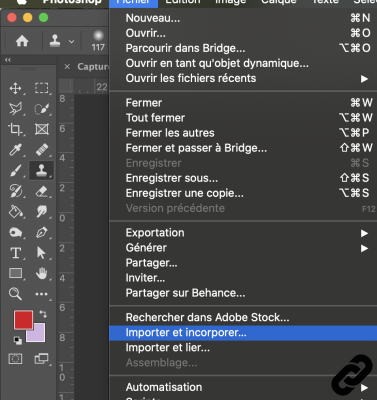Image resolution: width=377 pixels, height=400 pixels.
Task: Choose Nouveau... from Fichier menu
Action: pyautogui.click(x=243, y=18)
